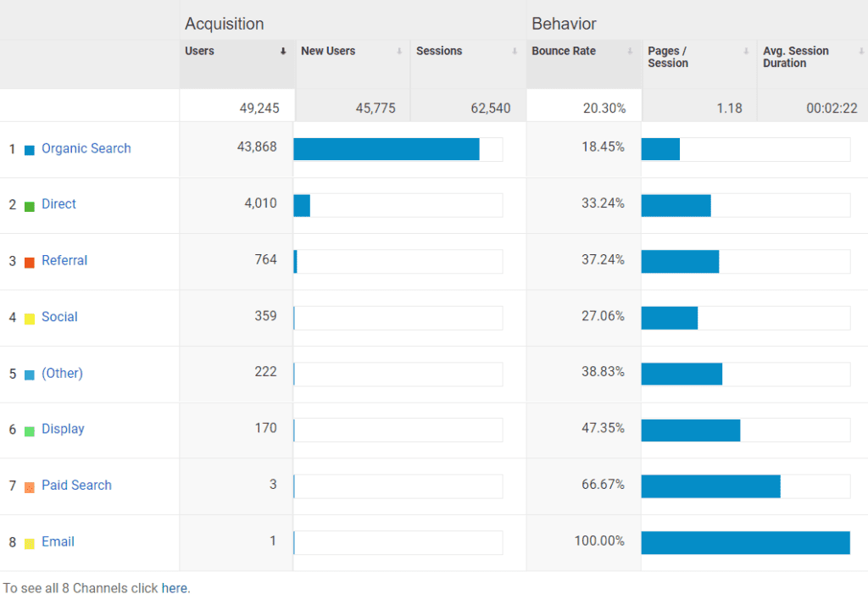868x605 pixels.
Task: Click Paid Search bounce rate 66.67%
Action: click(x=603, y=485)
